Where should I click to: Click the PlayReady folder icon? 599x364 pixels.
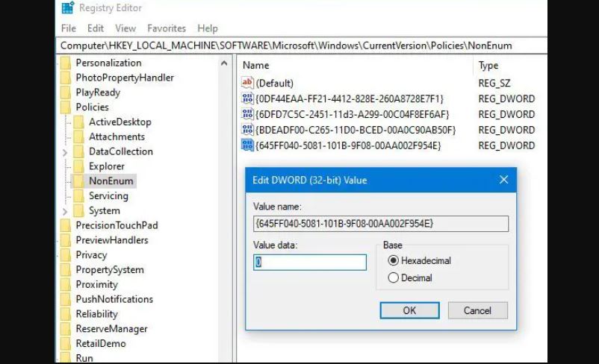[x=66, y=92]
